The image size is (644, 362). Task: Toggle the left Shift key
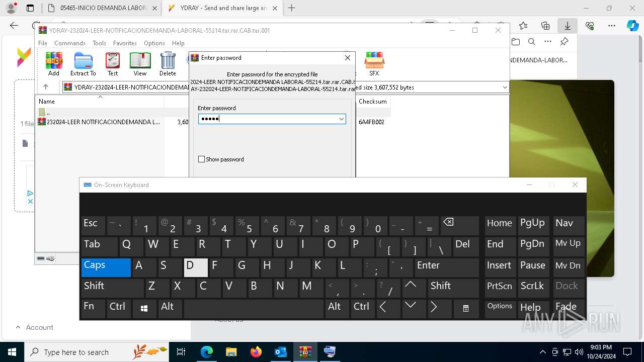(113, 288)
